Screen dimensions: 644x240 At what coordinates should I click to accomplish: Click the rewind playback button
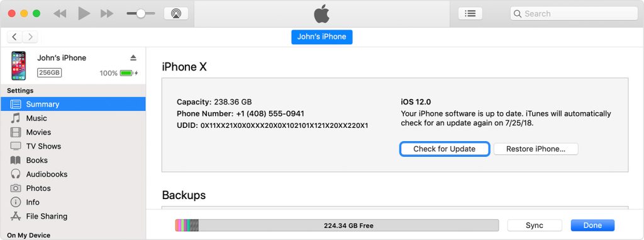pyautogui.click(x=60, y=14)
